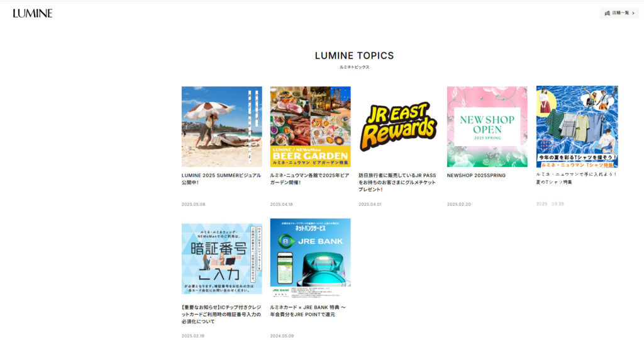Open the JRE BANK train thumbnail
Screen dimensions: 644x340
pyautogui.click(x=311, y=258)
